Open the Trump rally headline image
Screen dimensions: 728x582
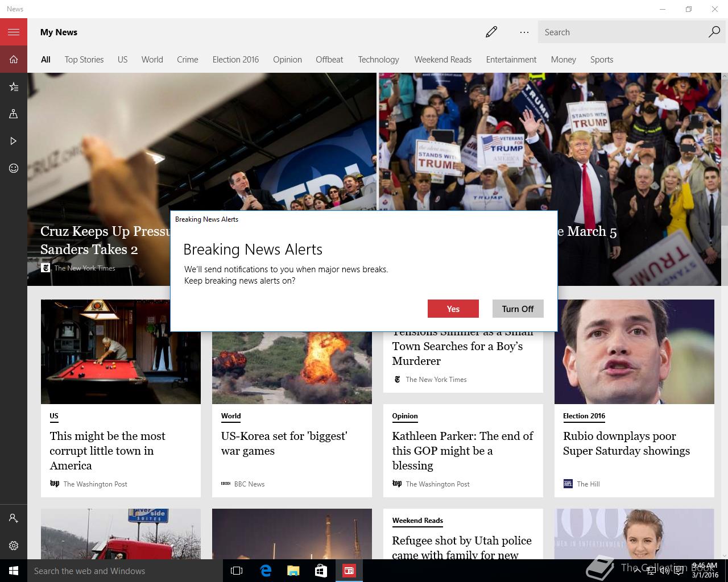(550, 142)
